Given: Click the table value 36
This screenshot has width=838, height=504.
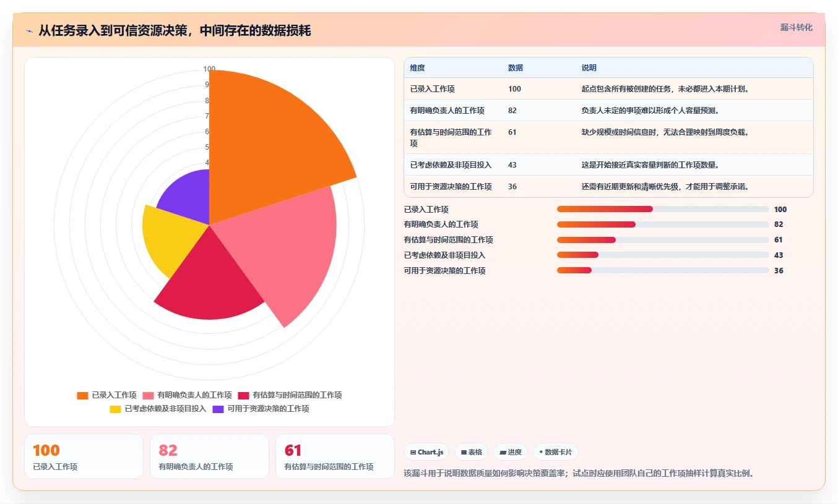Looking at the screenshot, I should [512, 187].
